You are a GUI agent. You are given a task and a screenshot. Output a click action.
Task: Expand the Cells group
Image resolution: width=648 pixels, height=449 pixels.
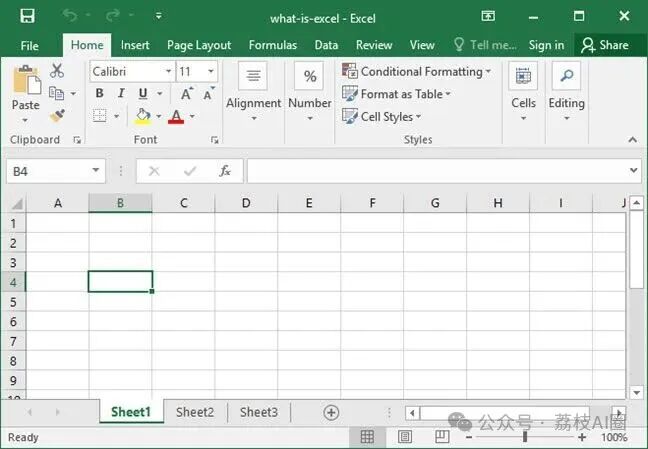click(x=523, y=92)
